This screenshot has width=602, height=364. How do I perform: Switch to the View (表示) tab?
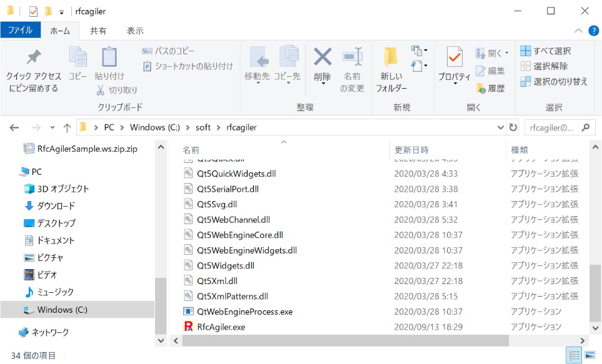135,31
